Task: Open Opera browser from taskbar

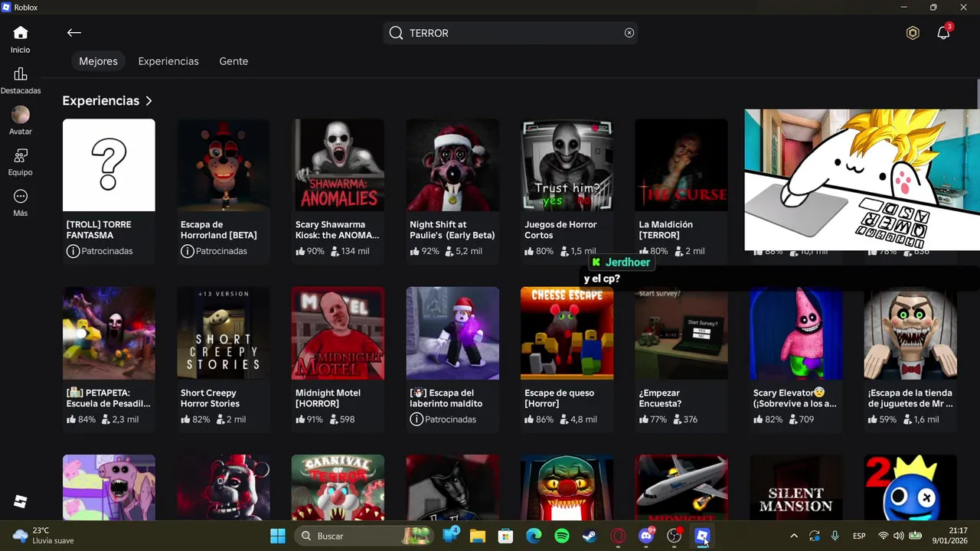Action: point(618,536)
